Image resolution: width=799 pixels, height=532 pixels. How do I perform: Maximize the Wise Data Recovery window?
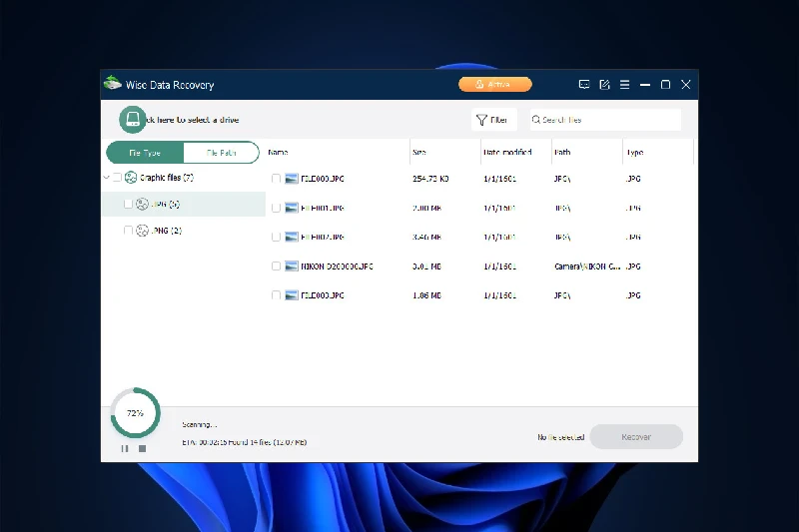[665, 85]
